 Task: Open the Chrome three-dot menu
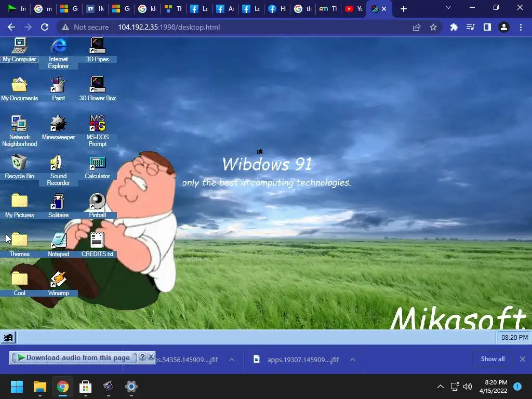(x=521, y=27)
